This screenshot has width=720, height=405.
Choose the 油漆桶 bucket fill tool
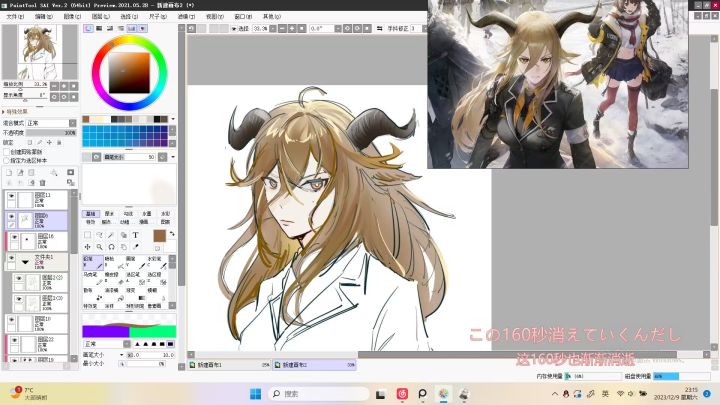click(x=114, y=294)
